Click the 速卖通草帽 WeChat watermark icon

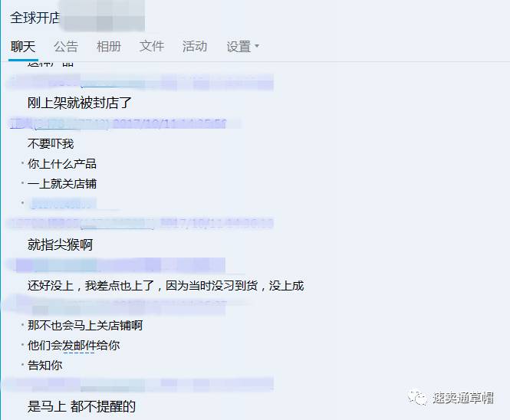[417, 398]
